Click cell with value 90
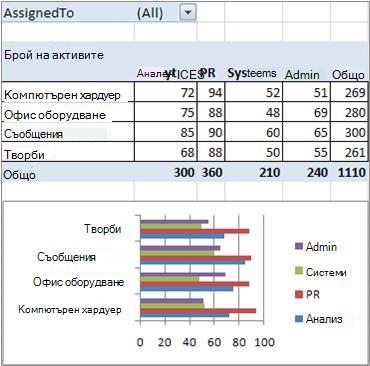370x366 pixels. click(x=211, y=132)
